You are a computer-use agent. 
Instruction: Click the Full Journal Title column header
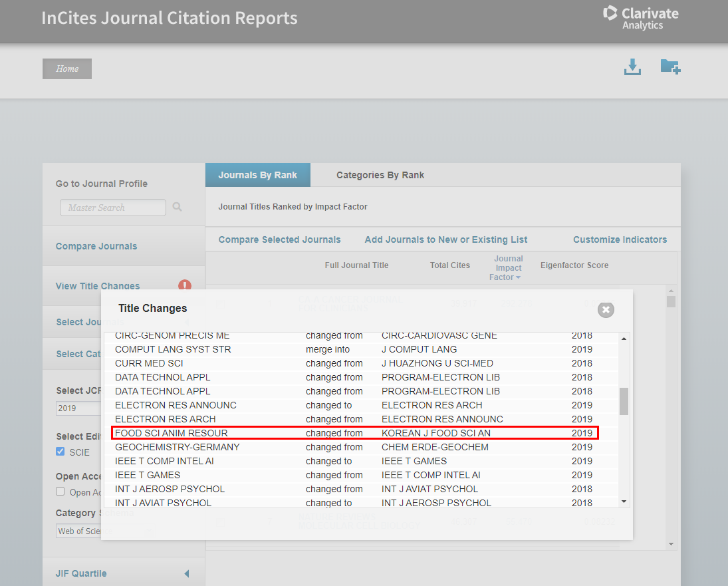(x=356, y=265)
